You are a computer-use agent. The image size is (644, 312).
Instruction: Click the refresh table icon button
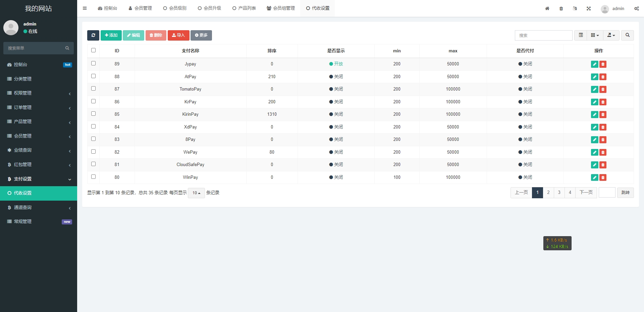point(93,35)
